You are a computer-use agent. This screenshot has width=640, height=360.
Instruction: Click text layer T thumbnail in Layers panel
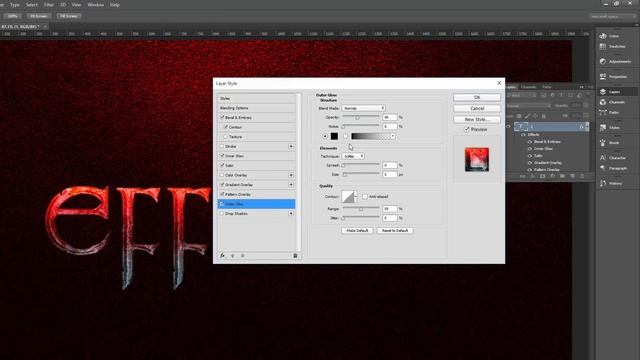click(521, 127)
